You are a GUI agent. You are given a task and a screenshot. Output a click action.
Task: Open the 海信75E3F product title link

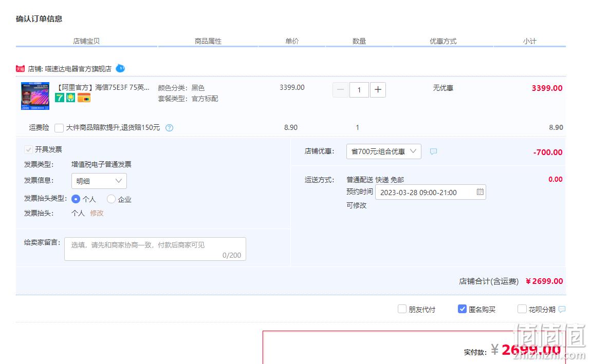click(103, 88)
